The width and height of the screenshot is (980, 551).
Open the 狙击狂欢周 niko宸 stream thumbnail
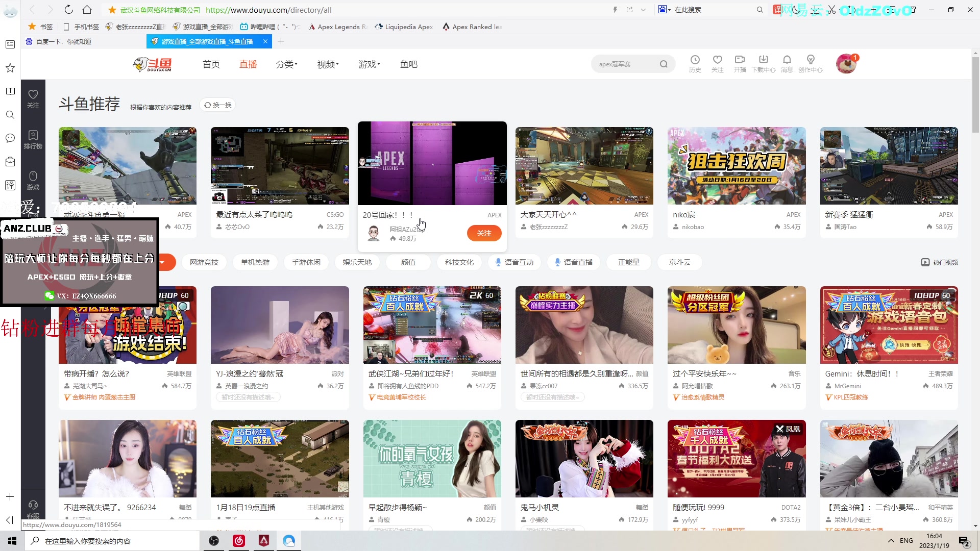click(x=737, y=166)
